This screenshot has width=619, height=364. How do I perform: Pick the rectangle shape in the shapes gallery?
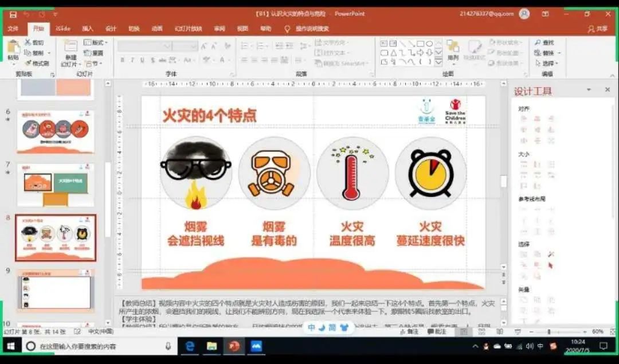click(x=420, y=44)
